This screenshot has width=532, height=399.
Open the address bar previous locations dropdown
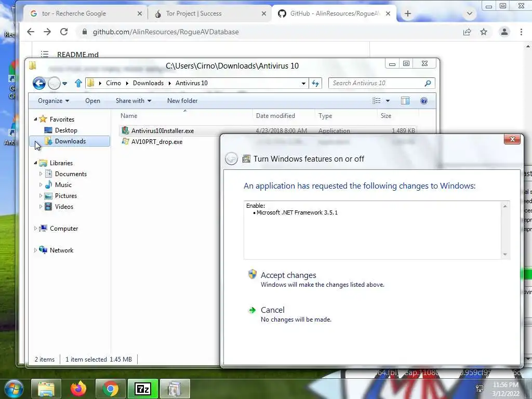(303, 84)
